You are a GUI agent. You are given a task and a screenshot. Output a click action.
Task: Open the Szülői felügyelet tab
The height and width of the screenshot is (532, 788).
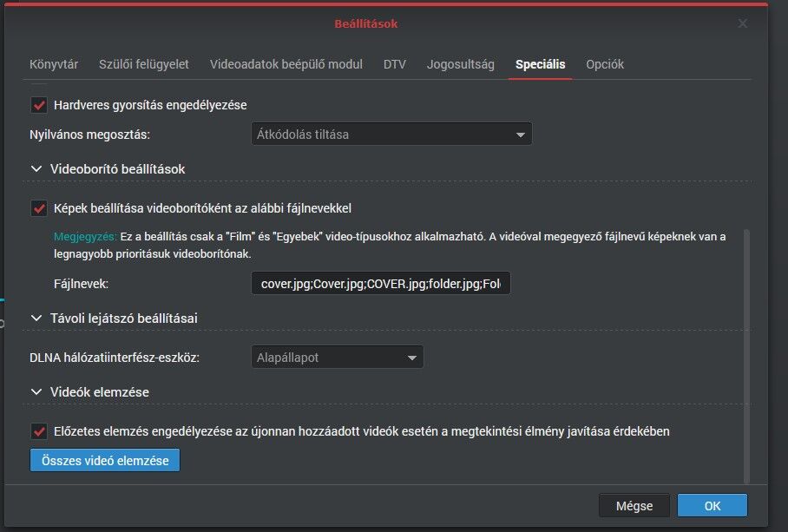(x=144, y=64)
